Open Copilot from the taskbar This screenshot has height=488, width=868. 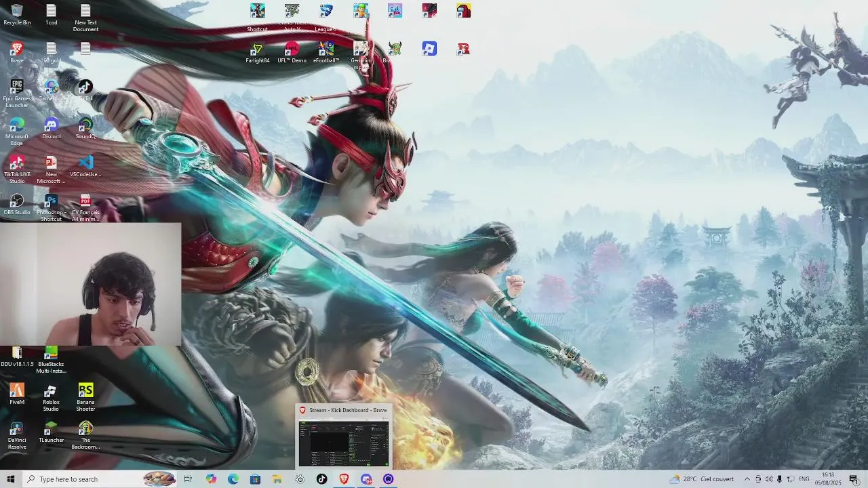point(211,479)
